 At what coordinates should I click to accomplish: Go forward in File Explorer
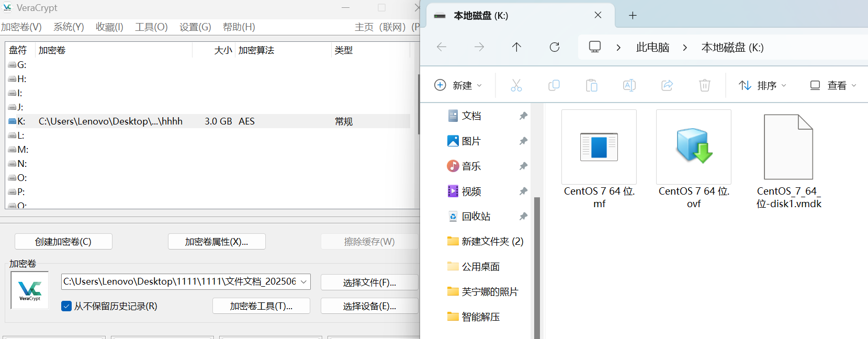click(479, 47)
